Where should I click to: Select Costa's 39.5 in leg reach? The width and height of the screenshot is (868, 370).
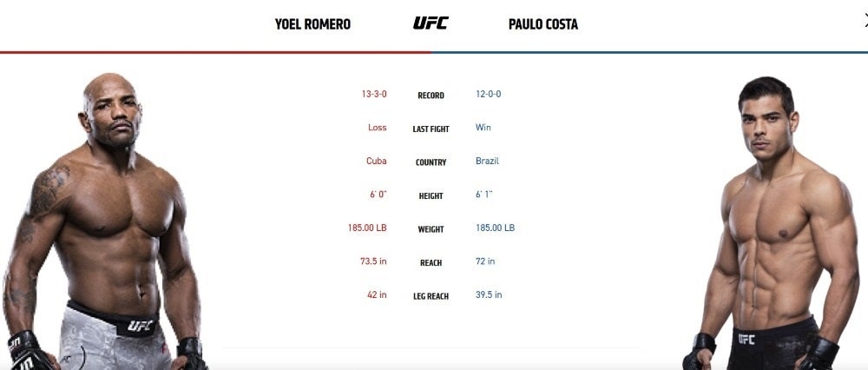pos(489,294)
